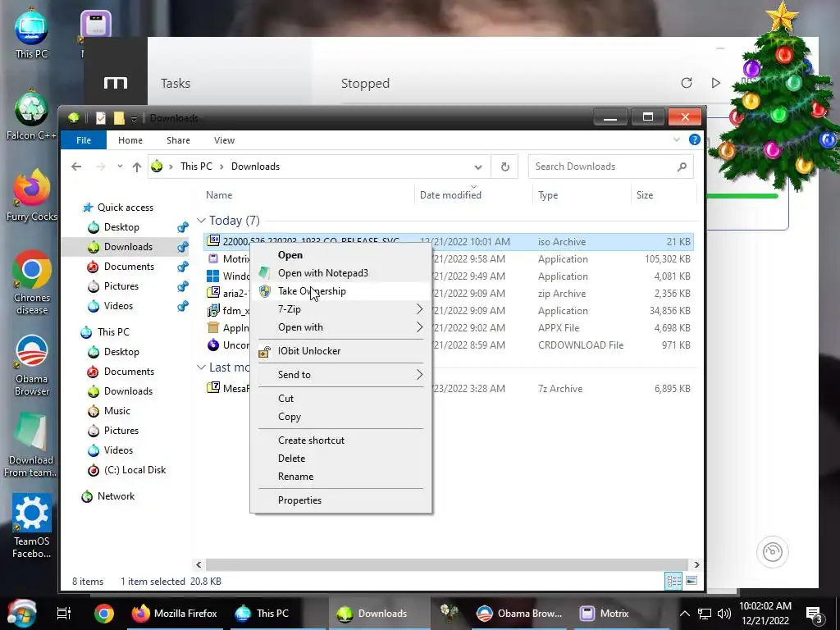Viewport: 840px width, 630px height.
Task: Open quick access toolbar customize dropdown
Action: [134, 118]
